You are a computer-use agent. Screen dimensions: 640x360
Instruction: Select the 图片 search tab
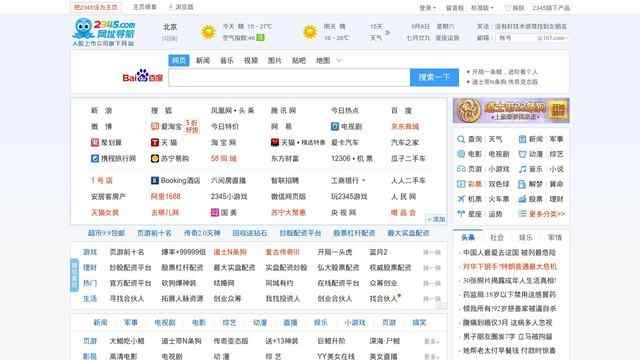275,60
